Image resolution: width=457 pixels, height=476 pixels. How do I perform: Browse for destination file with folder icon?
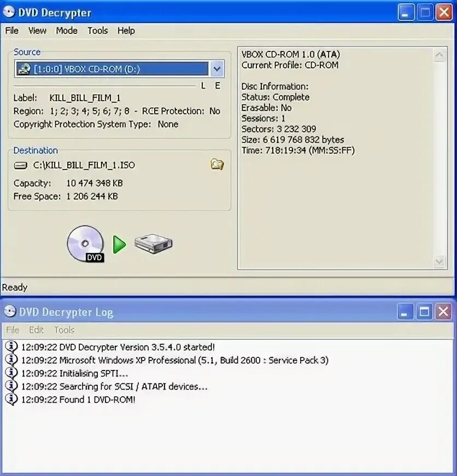pos(217,164)
